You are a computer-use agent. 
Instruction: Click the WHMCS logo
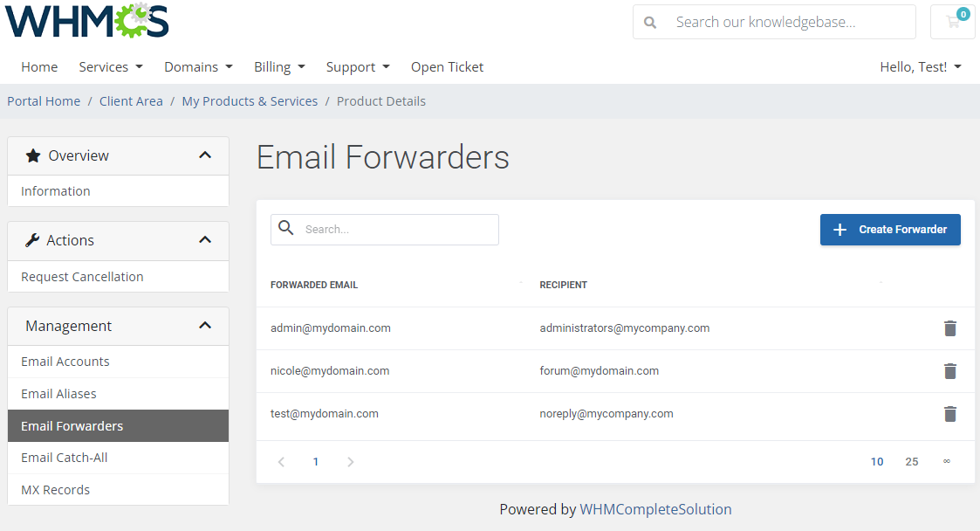tap(87, 21)
